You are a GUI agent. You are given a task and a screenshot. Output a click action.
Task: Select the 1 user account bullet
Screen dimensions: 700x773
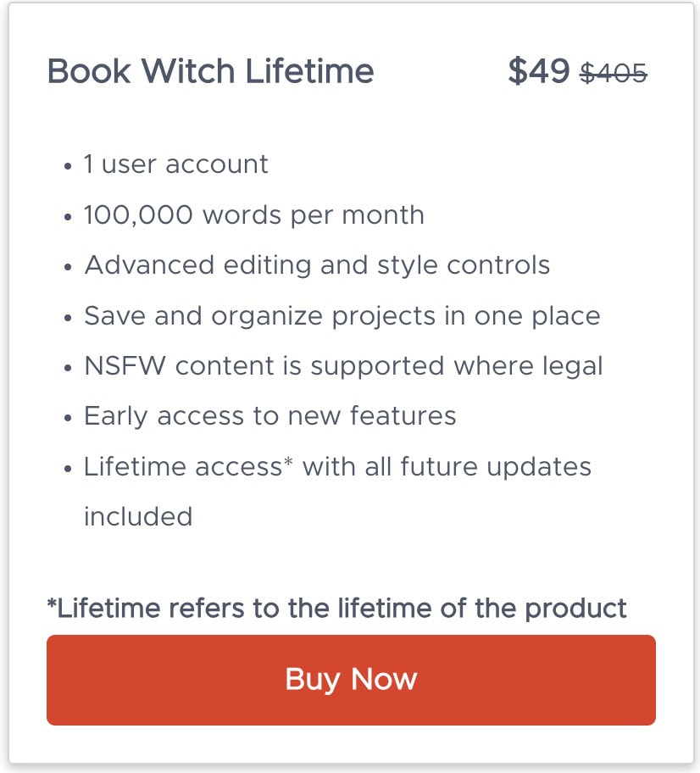pyautogui.click(x=175, y=164)
